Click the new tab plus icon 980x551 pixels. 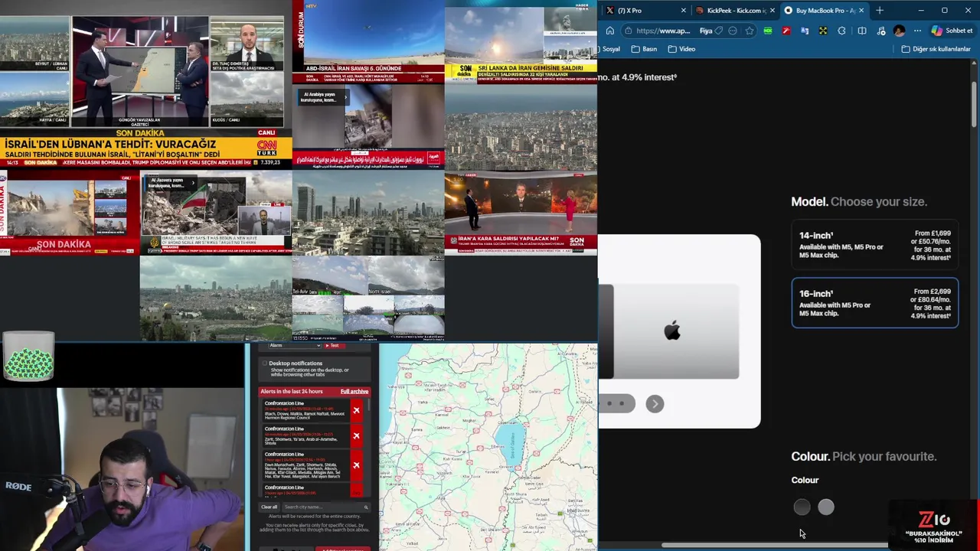click(x=879, y=10)
